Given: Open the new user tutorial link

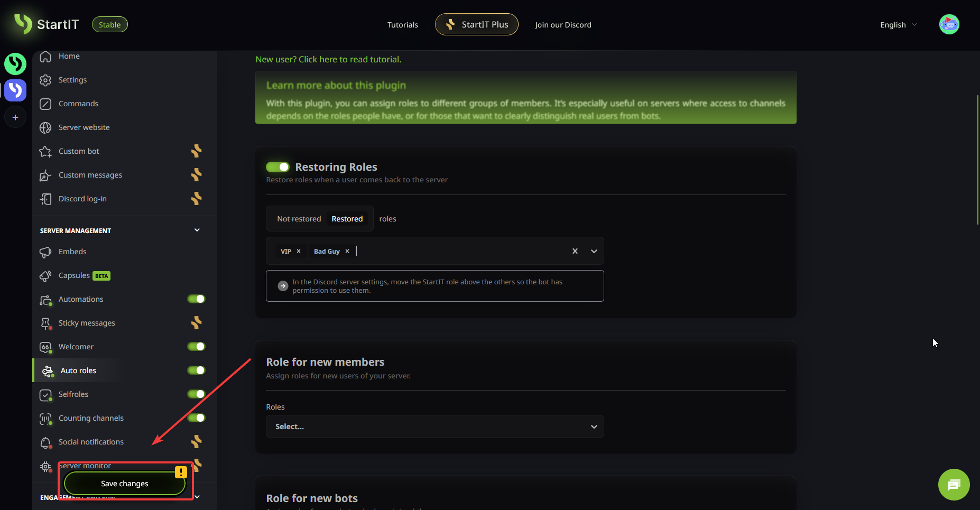Looking at the screenshot, I should 328,59.
